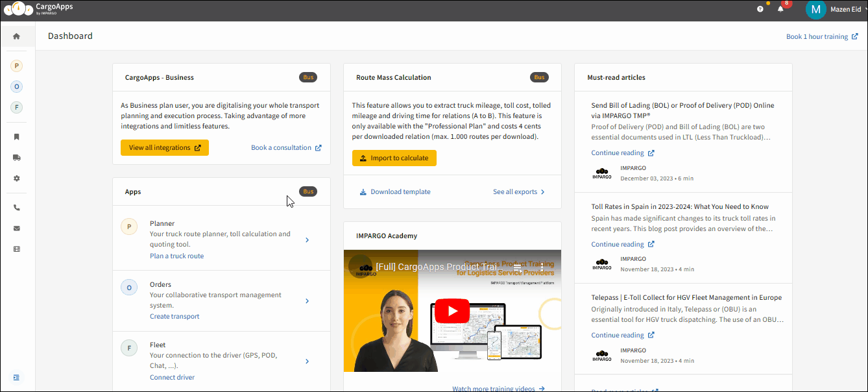Click the Bus badge on the Apps card
The image size is (868, 392).
[x=308, y=191]
